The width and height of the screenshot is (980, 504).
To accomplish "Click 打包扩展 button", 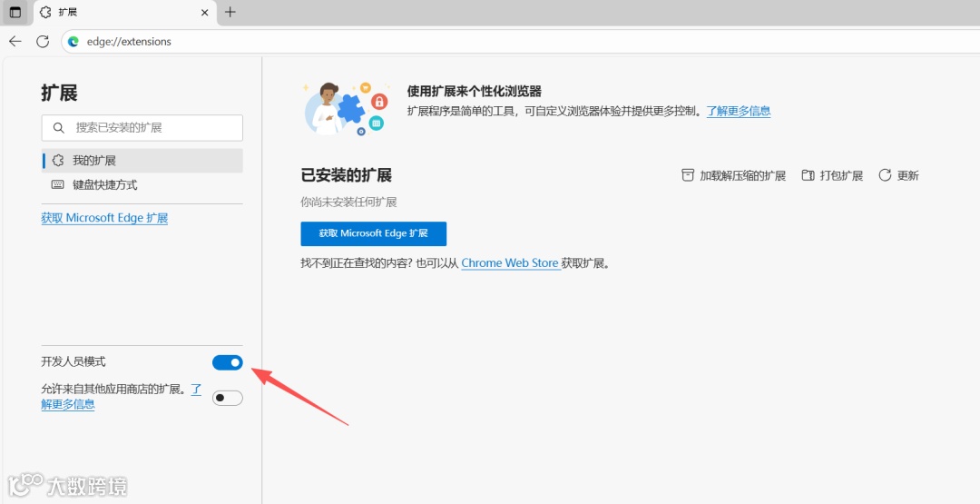I will [x=832, y=175].
